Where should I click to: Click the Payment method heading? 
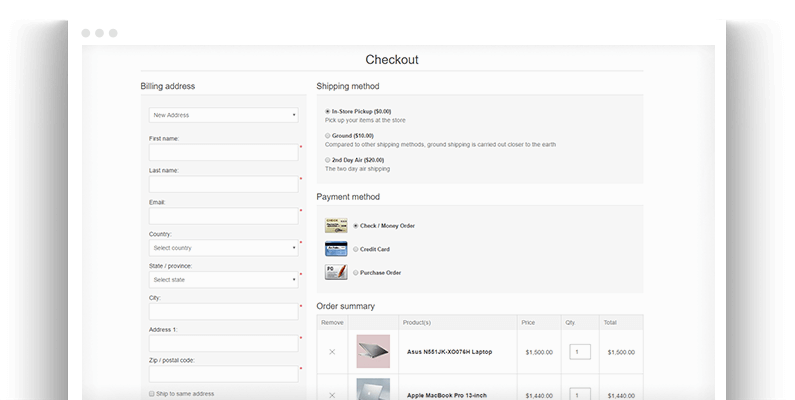[x=348, y=197]
